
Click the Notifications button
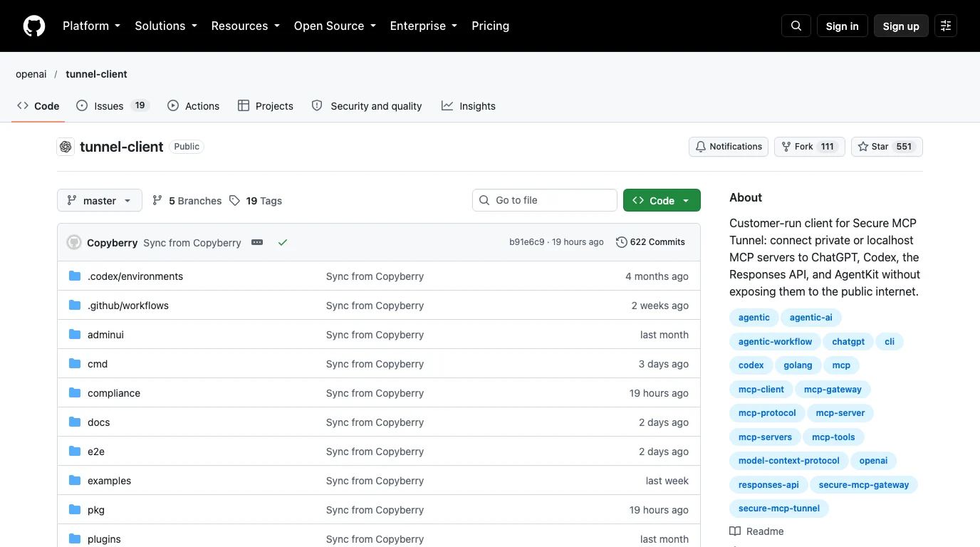pyautogui.click(x=729, y=147)
